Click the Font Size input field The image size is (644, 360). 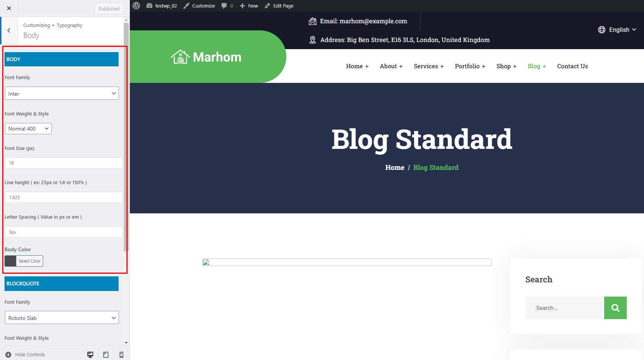coord(64,163)
